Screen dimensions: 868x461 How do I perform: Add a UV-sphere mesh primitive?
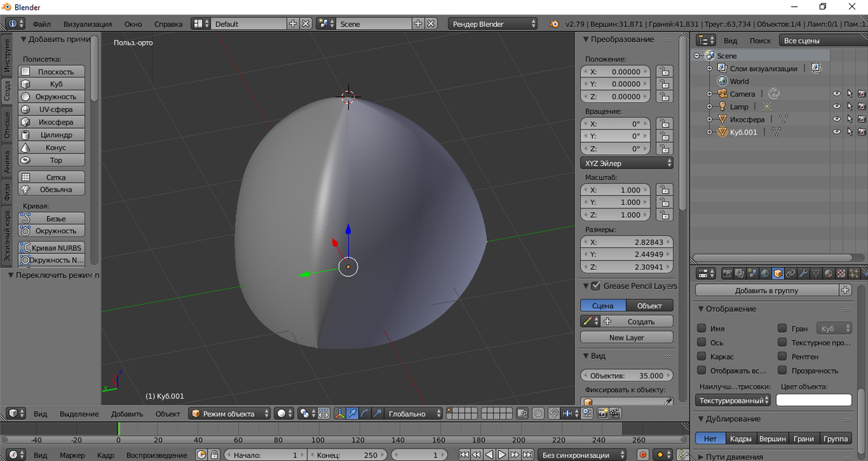[x=51, y=109]
